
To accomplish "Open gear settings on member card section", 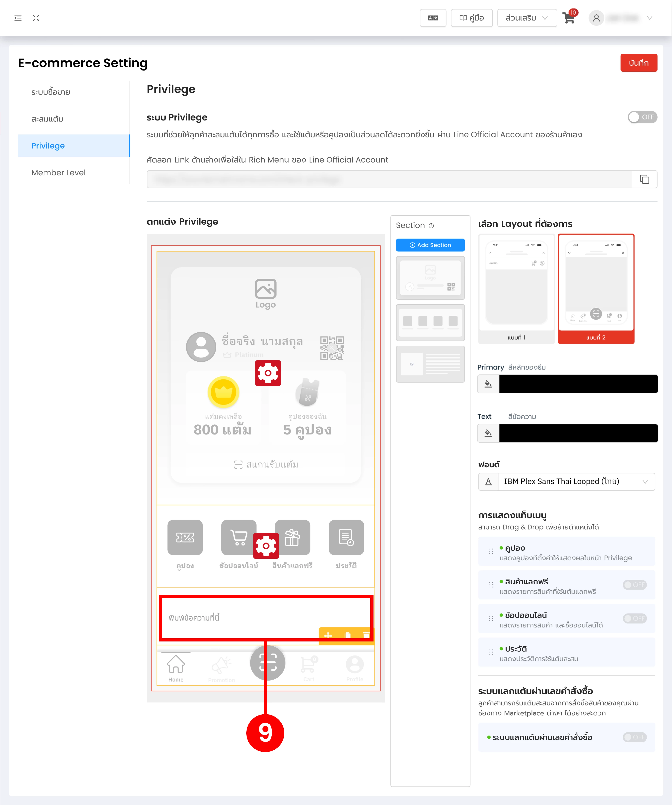I will tap(268, 373).
